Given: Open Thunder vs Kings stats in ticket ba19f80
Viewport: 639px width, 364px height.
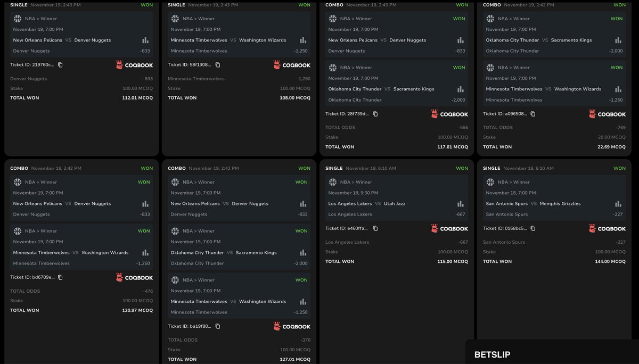Looking at the screenshot, I should pyautogui.click(x=303, y=252).
